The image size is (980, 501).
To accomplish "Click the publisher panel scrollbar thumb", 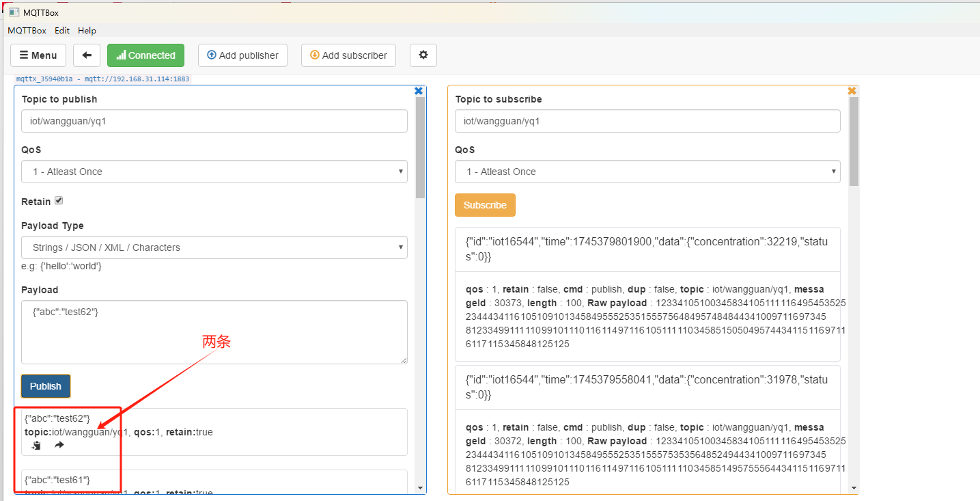I will pyautogui.click(x=420, y=147).
